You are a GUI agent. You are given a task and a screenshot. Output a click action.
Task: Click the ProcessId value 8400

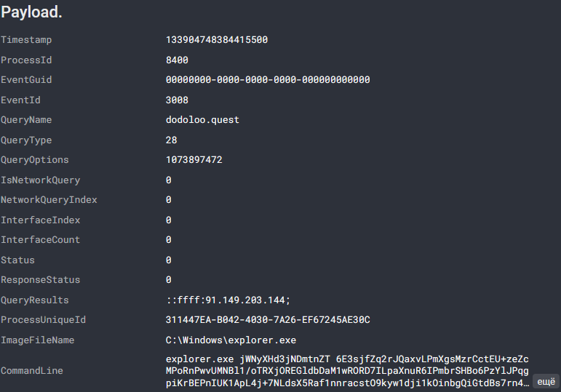tap(177, 60)
